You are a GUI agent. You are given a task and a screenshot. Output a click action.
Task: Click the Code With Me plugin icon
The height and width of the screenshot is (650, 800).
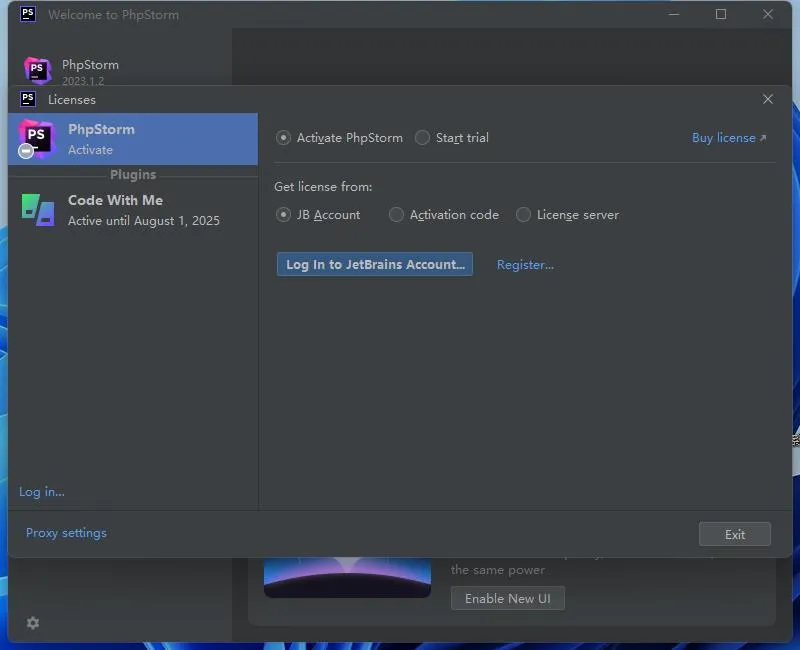tap(38, 210)
